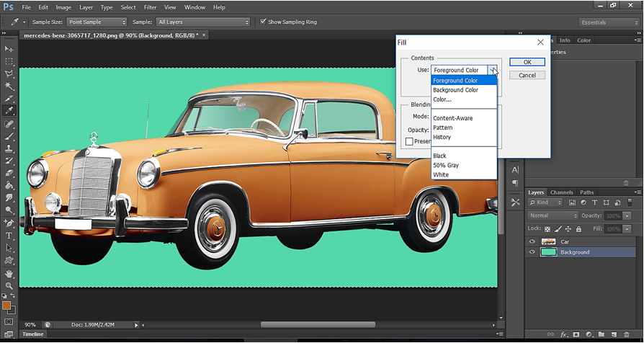The image size is (644, 343).
Task: Open the Timeline panel tab
Action: tap(33, 334)
